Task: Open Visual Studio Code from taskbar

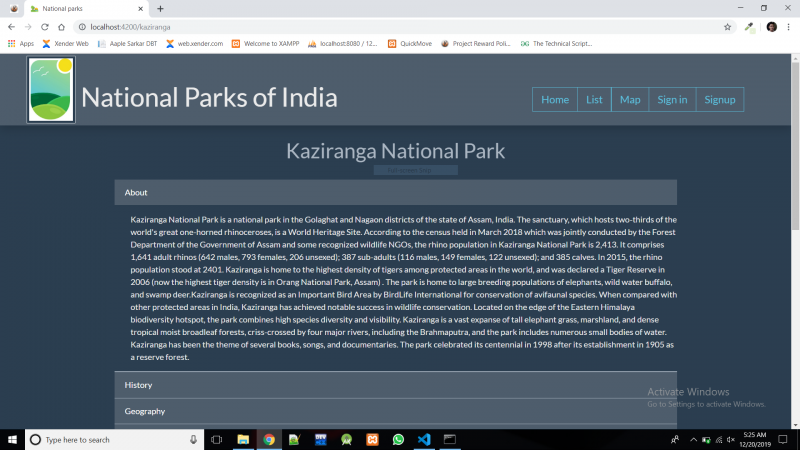Action: tap(424, 439)
